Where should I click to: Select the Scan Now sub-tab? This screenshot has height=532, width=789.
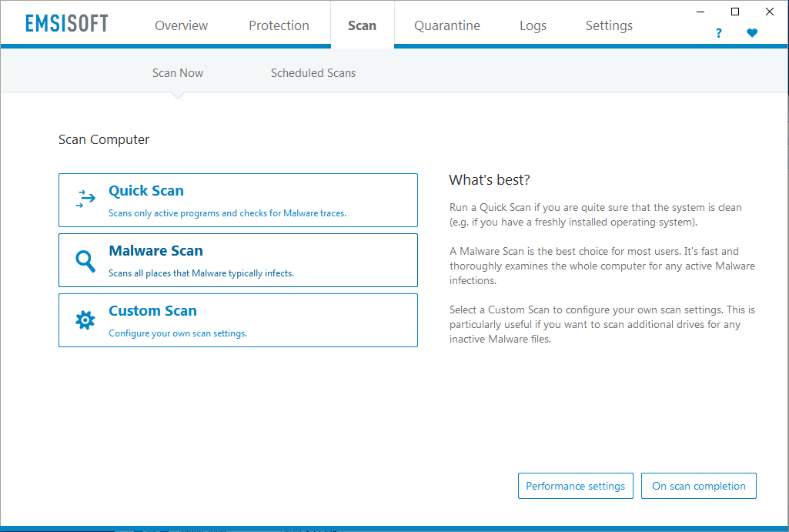click(178, 73)
